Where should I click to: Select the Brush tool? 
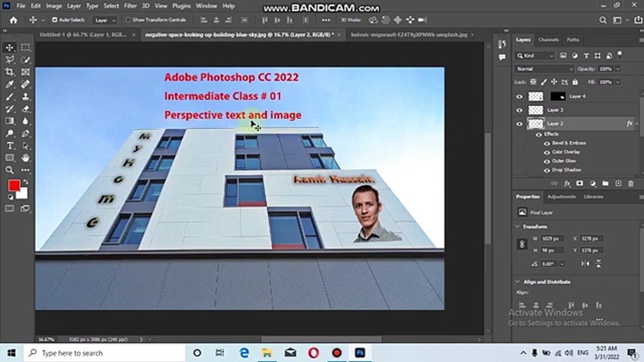coord(10,97)
